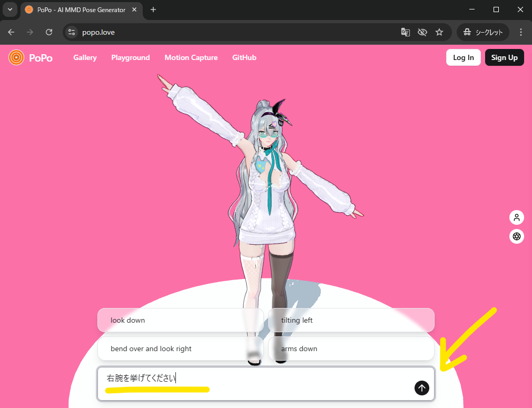Image resolution: width=532 pixels, height=408 pixels.
Task: Click the camera aperture screenshot icon
Action: point(517,236)
